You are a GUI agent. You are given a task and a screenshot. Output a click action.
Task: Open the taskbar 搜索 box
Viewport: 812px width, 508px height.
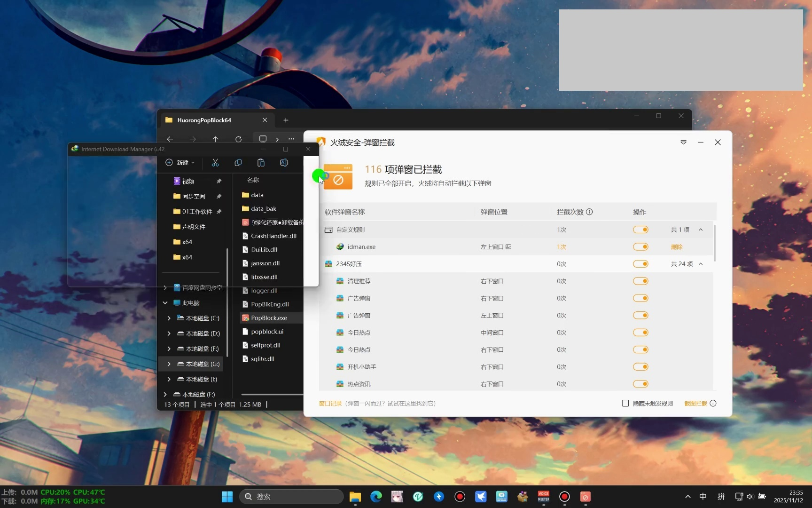point(291,497)
